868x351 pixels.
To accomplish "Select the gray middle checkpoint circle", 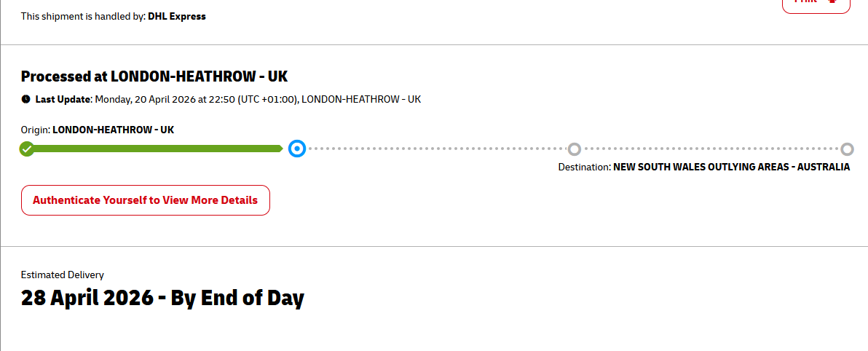I will tap(574, 149).
